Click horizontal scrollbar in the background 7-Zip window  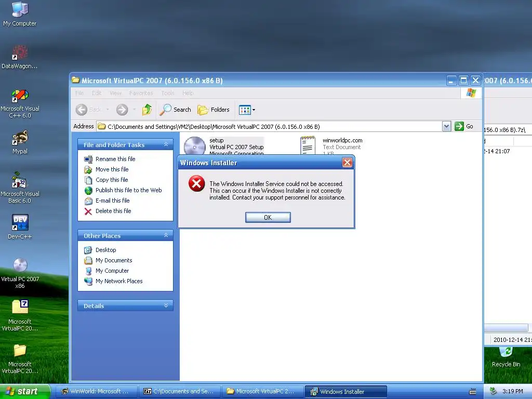[x=506, y=328]
